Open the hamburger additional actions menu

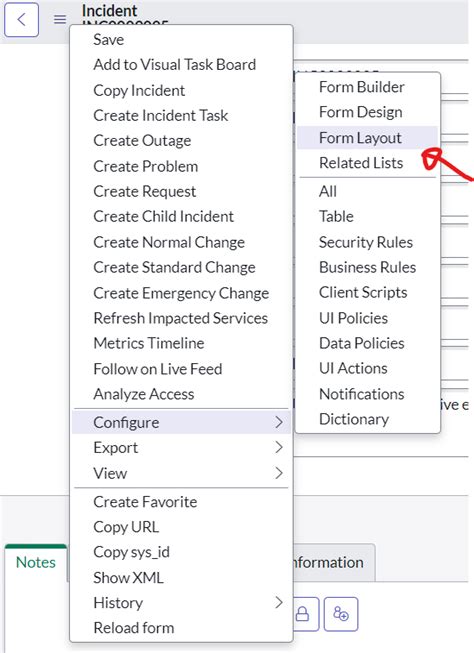click(x=60, y=20)
